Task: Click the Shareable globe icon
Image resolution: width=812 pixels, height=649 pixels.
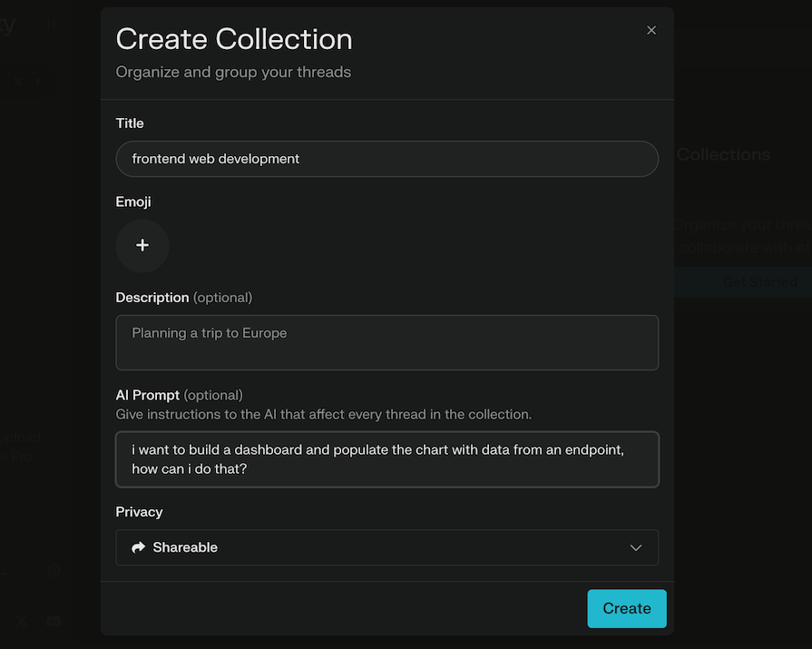Action: pos(138,546)
